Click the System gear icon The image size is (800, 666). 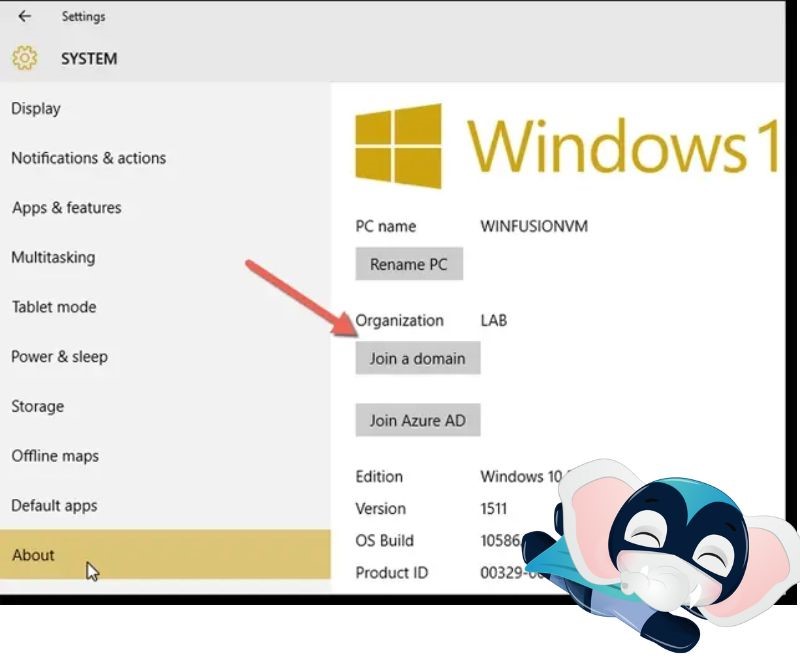tap(24, 58)
